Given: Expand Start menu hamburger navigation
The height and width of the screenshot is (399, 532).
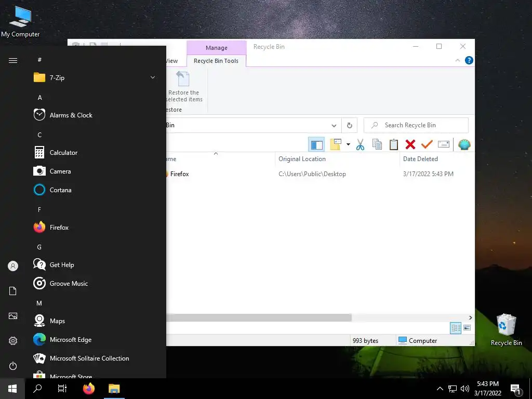Looking at the screenshot, I should [13, 60].
